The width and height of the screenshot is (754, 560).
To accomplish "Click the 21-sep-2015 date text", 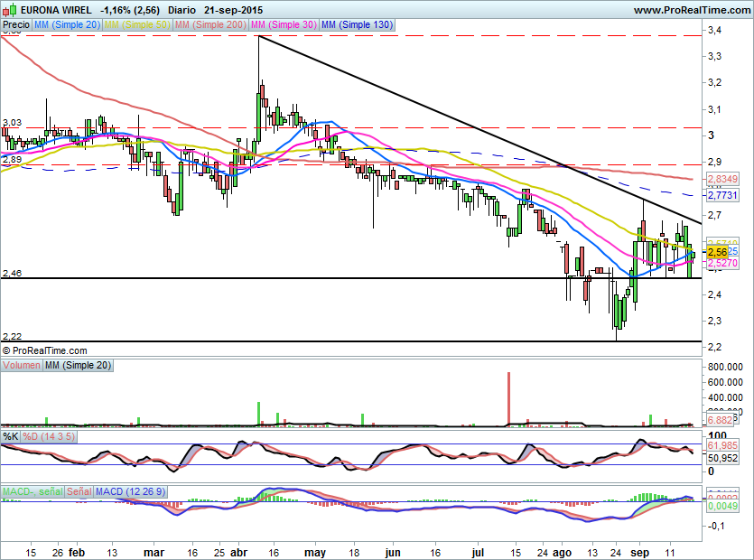I will coord(233,10).
